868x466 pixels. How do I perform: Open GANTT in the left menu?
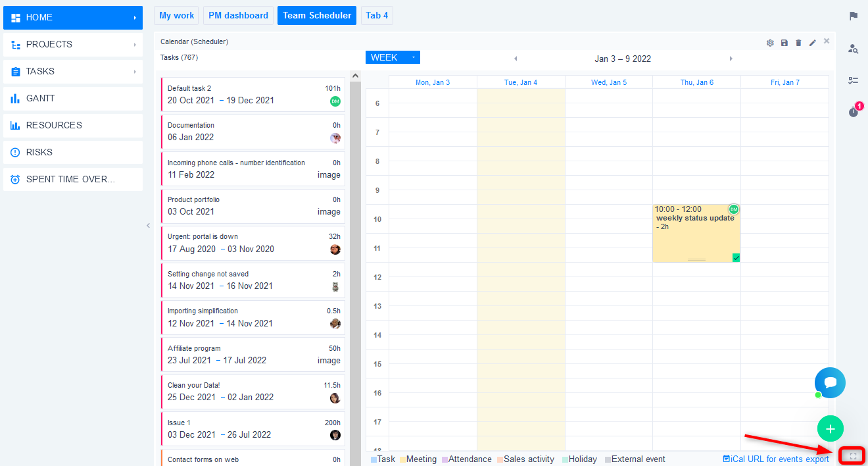[x=72, y=99]
